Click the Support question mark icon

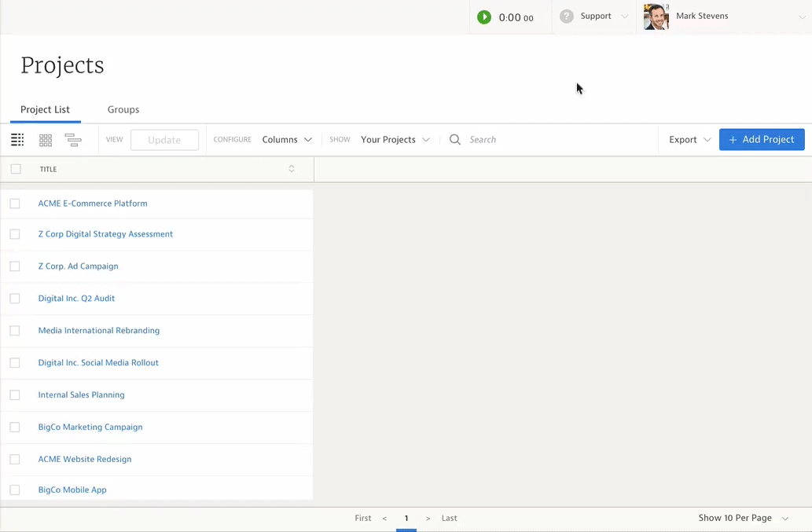click(x=567, y=17)
